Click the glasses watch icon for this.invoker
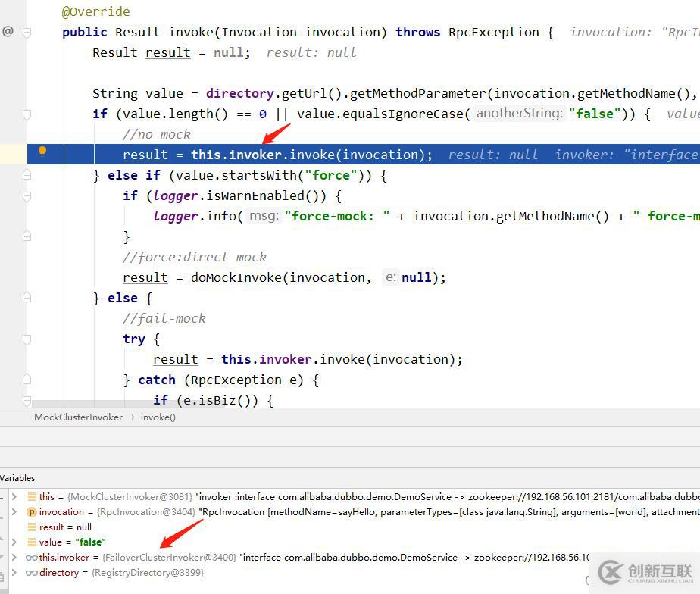 (x=32, y=558)
